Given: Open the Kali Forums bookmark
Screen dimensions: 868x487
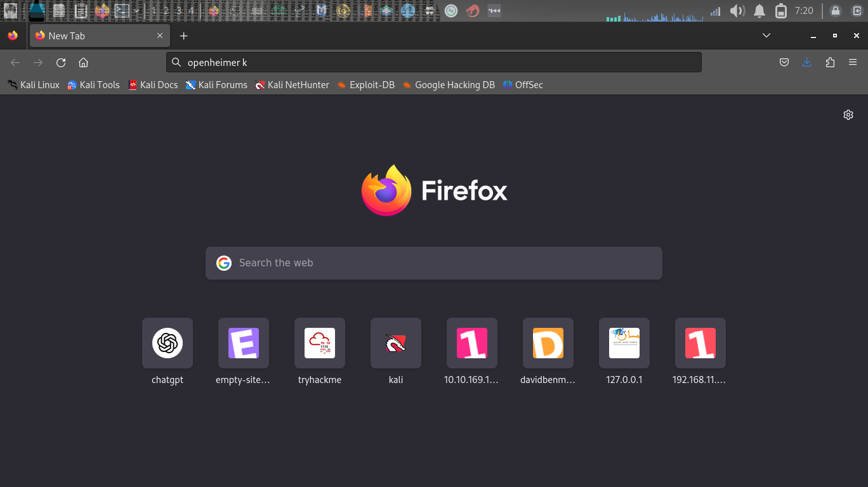Looking at the screenshot, I should tap(216, 85).
